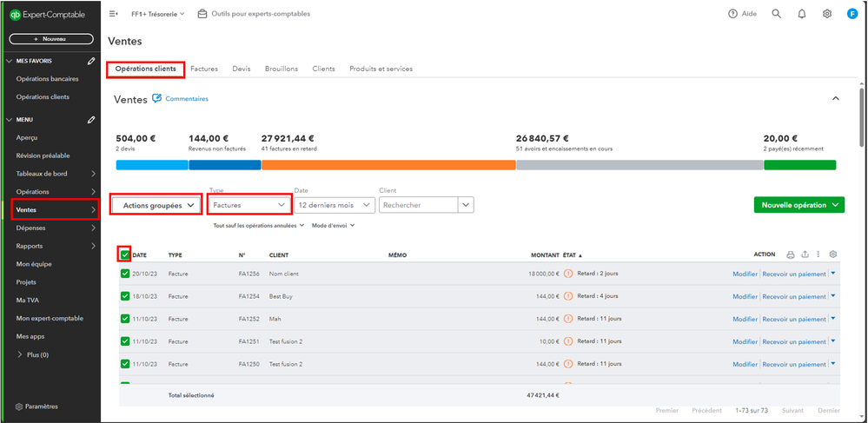
Task: Click the page's vertical scrollbar
Action: [x=862, y=116]
